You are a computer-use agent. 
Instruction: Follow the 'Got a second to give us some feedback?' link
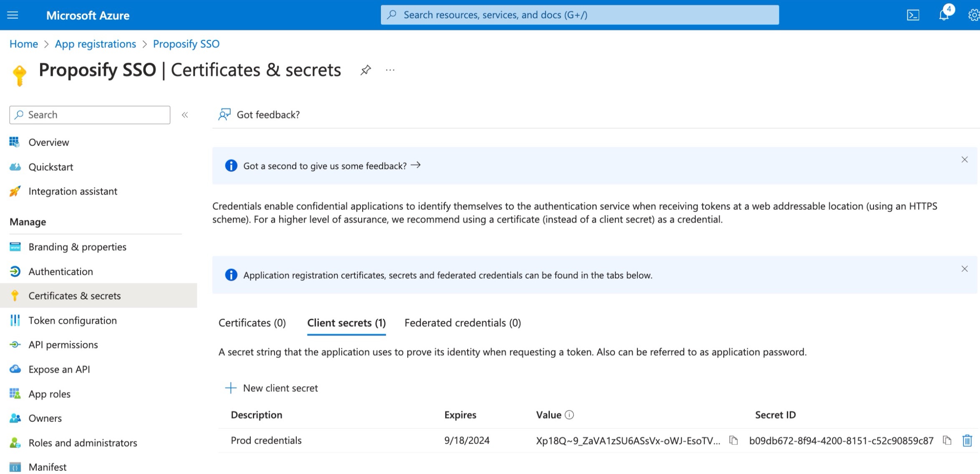(332, 166)
